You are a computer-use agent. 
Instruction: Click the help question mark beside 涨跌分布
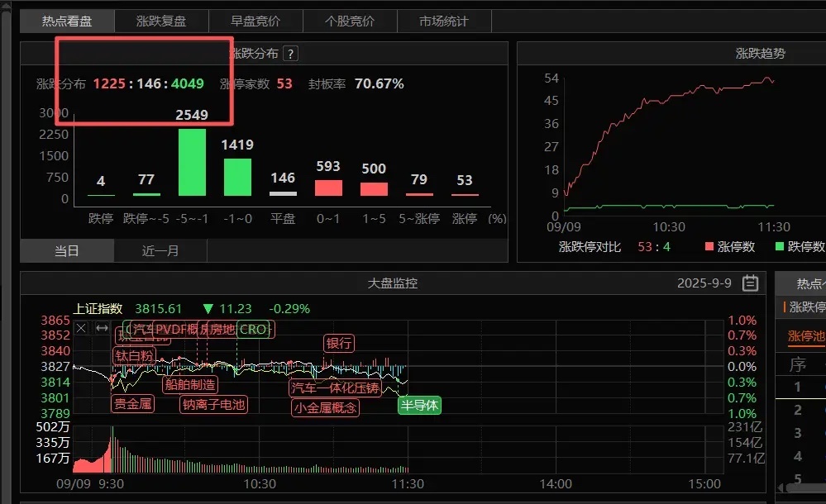pyautogui.click(x=290, y=53)
